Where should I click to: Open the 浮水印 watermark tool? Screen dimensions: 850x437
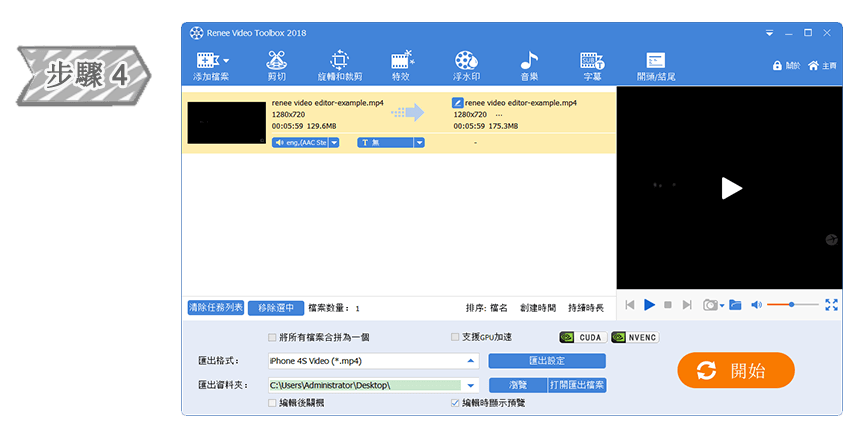[x=466, y=66]
